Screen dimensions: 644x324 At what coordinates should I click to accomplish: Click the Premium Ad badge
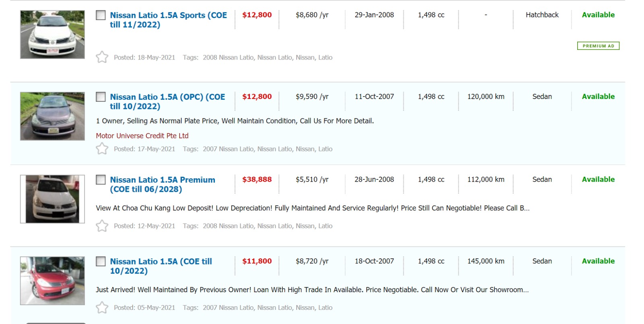coord(598,46)
